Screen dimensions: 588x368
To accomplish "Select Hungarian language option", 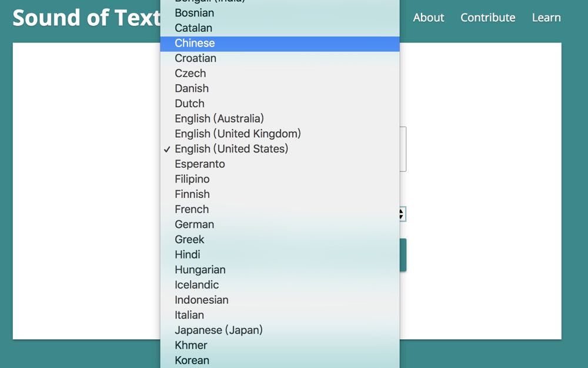I will pos(280,270).
